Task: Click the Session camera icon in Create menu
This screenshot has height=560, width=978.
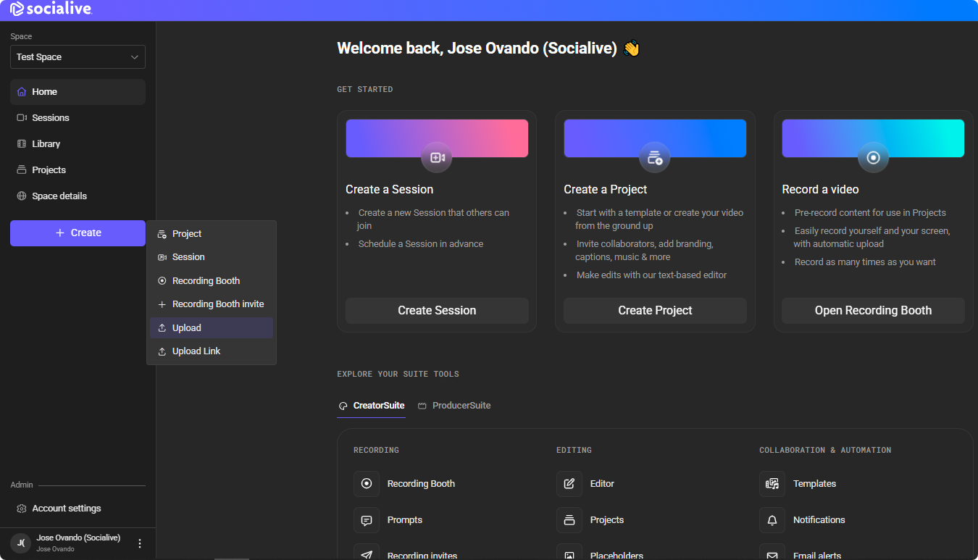Action: pyautogui.click(x=162, y=257)
